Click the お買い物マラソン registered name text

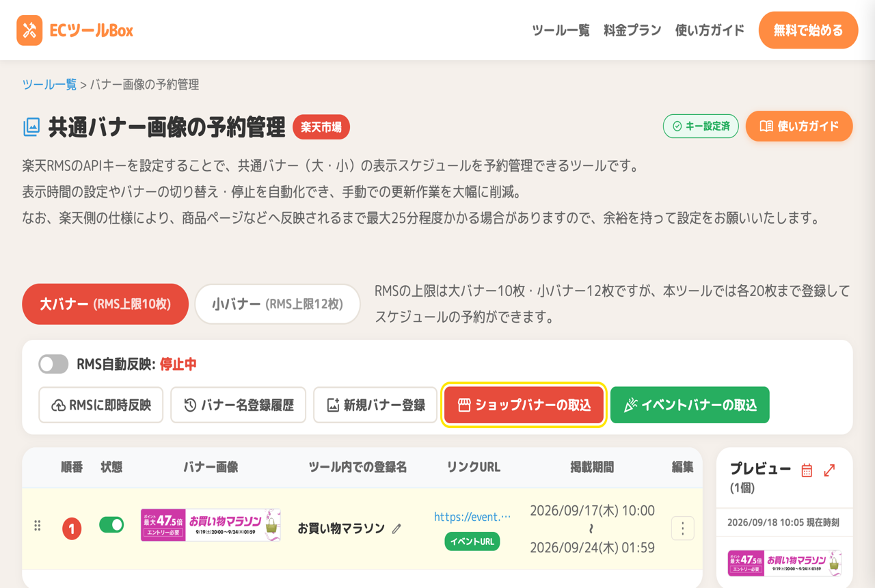tap(341, 529)
